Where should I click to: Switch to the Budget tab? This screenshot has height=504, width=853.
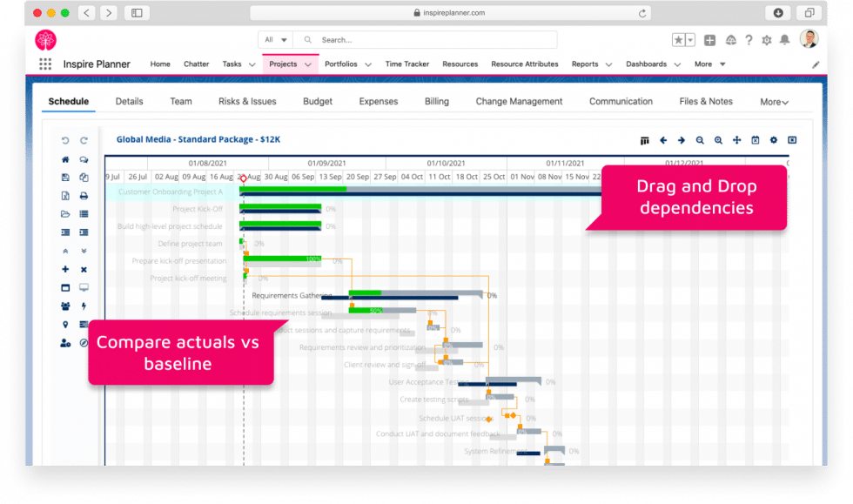[x=317, y=101]
